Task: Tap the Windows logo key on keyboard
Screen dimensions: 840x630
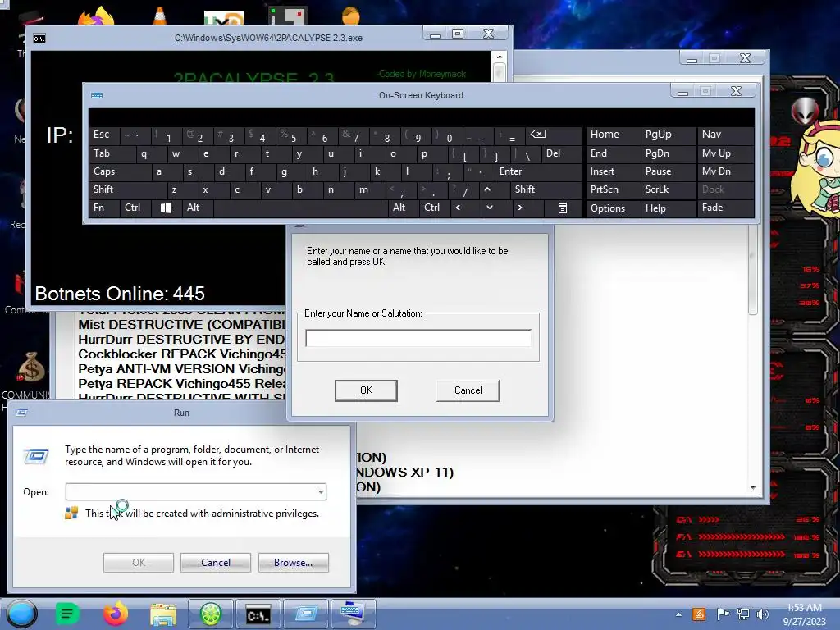Action: coord(166,208)
